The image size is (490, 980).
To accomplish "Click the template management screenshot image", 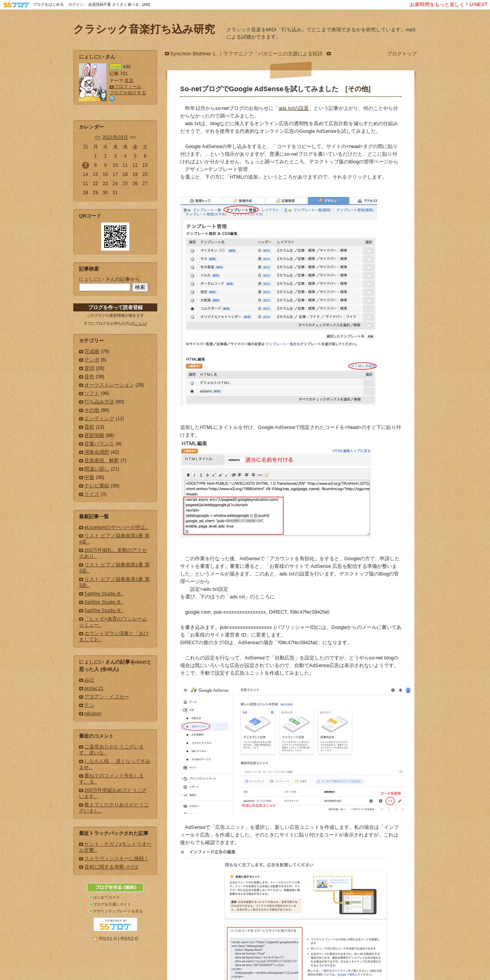I will tap(279, 301).
